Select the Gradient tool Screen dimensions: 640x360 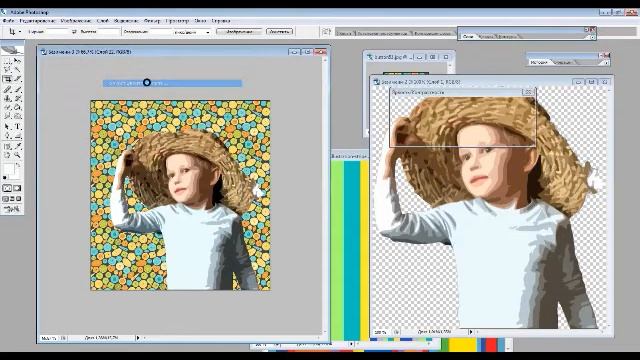tap(17, 107)
